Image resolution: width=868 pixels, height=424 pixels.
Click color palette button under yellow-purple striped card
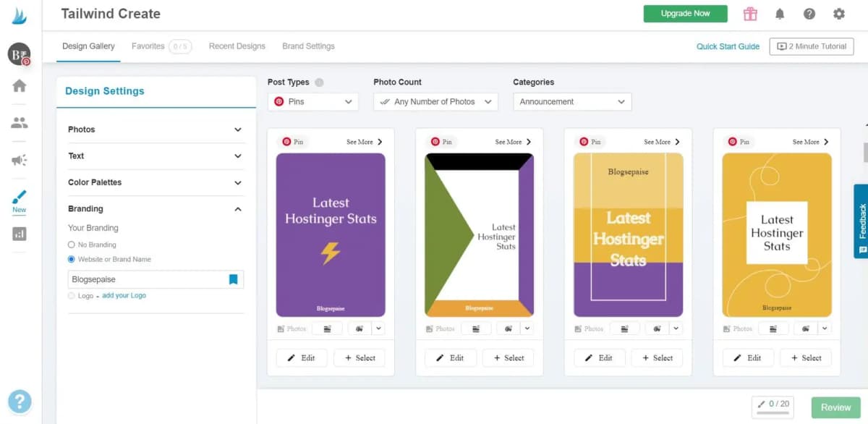click(657, 328)
